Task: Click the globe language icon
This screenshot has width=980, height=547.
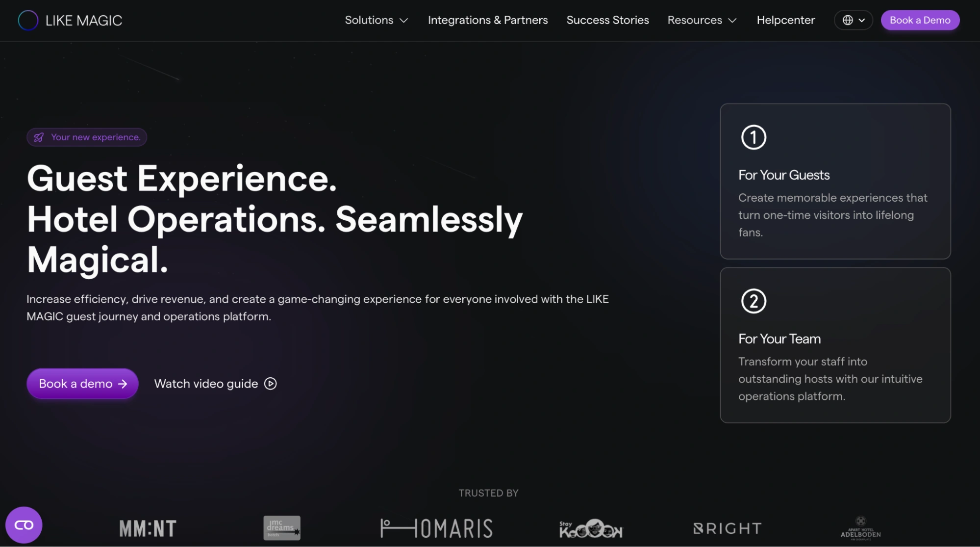Action: 848,20
